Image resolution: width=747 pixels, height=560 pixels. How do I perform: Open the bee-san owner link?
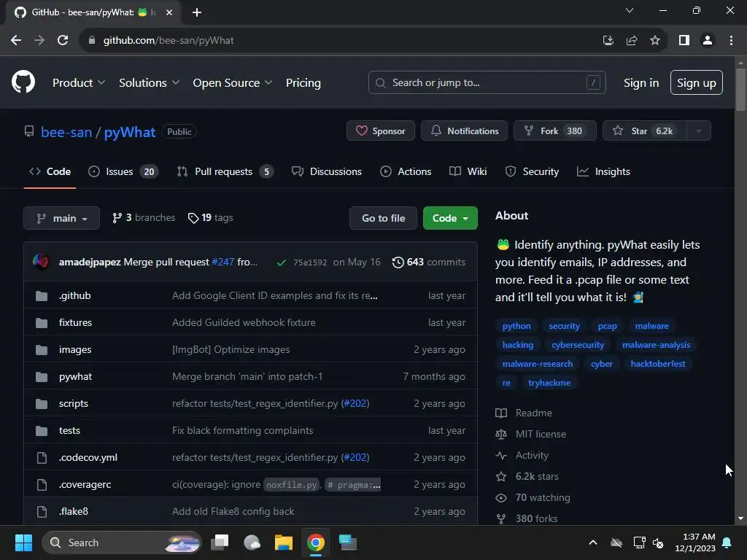click(x=66, y=132)
